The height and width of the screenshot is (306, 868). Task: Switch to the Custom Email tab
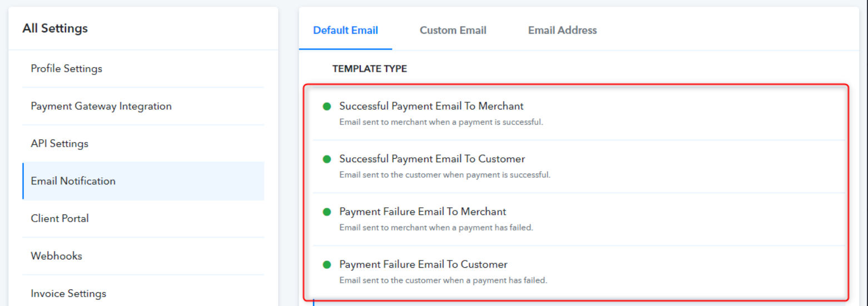tap(453, 31)
